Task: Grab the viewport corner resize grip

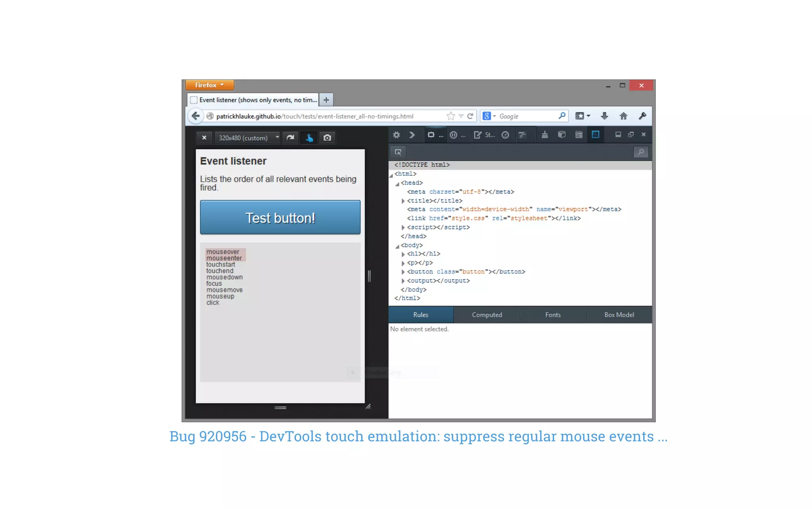Action: (x=368, y=406)
